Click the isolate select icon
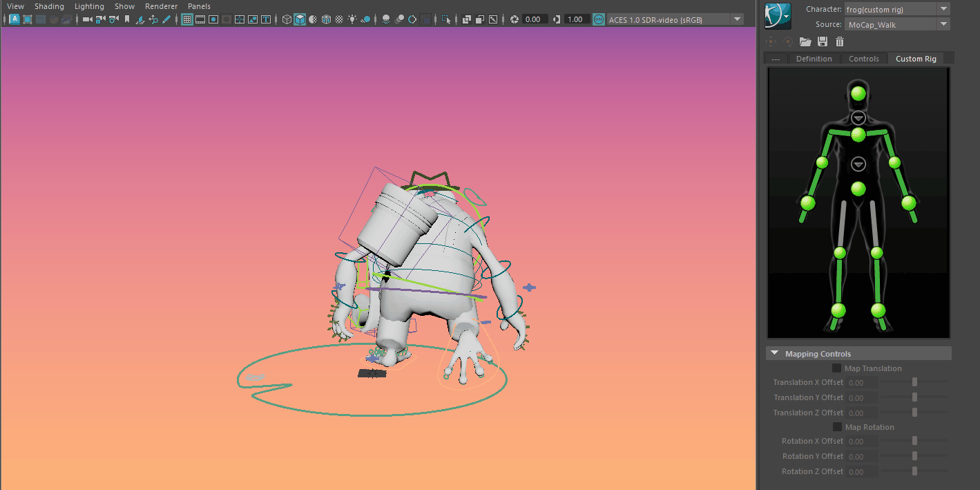The height and width of the screenshot is (490, 980). tap(446, 19)
